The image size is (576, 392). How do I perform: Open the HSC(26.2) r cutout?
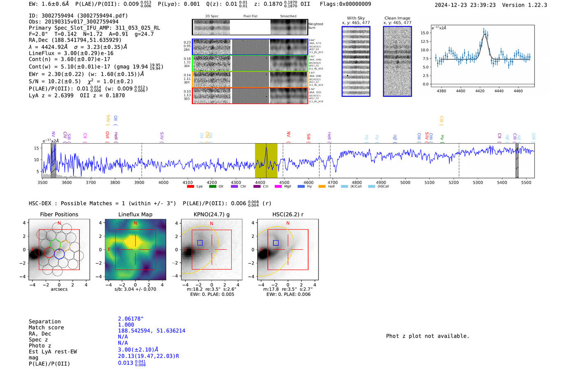click(288, 249)
